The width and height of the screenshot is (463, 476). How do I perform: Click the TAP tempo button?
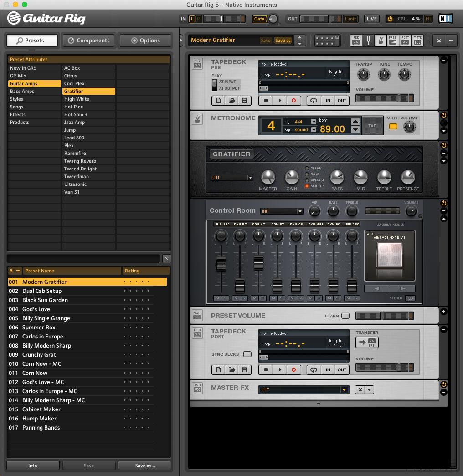pyautogui.click(x=372, y=126)
